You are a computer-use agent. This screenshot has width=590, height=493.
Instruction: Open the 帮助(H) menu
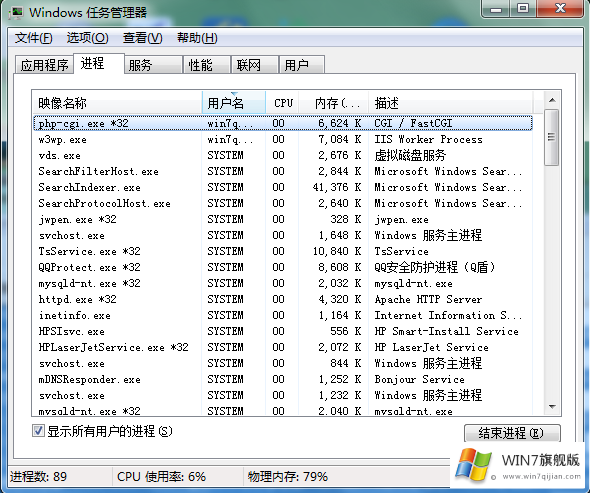pyautogui.click(x=197, y=38)
